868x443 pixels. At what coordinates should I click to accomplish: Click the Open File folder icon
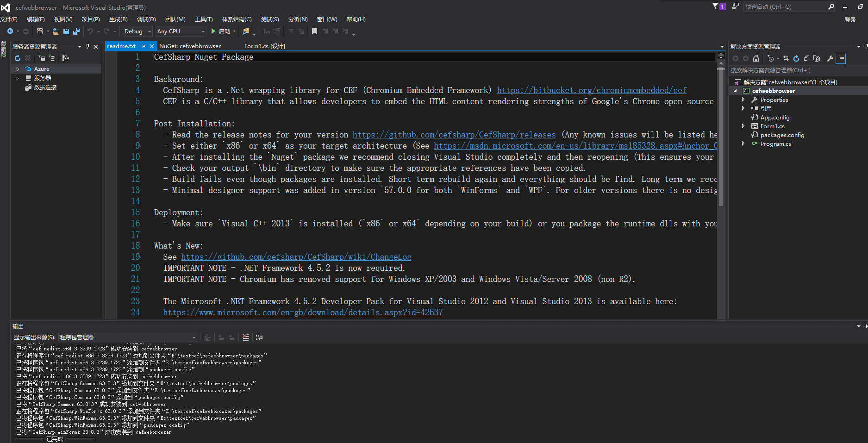click(x=56, y=31)
